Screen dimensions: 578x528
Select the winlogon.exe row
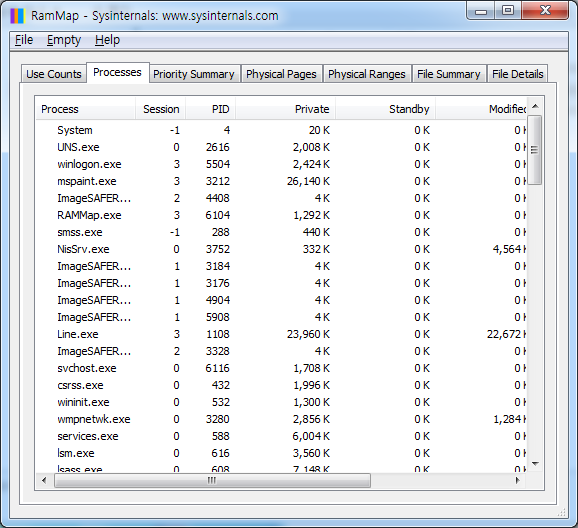pos(281,164)
